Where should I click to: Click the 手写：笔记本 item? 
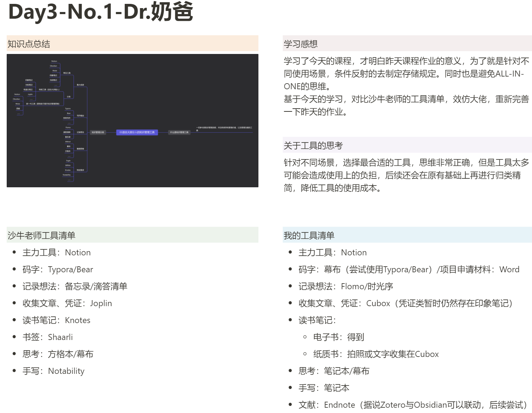click(x=324, y=388)
